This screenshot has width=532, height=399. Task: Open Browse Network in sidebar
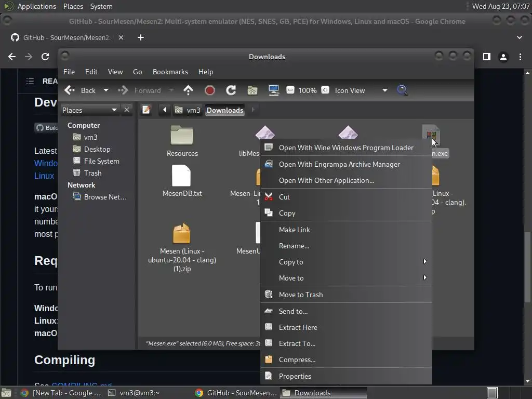pos(100,197)
